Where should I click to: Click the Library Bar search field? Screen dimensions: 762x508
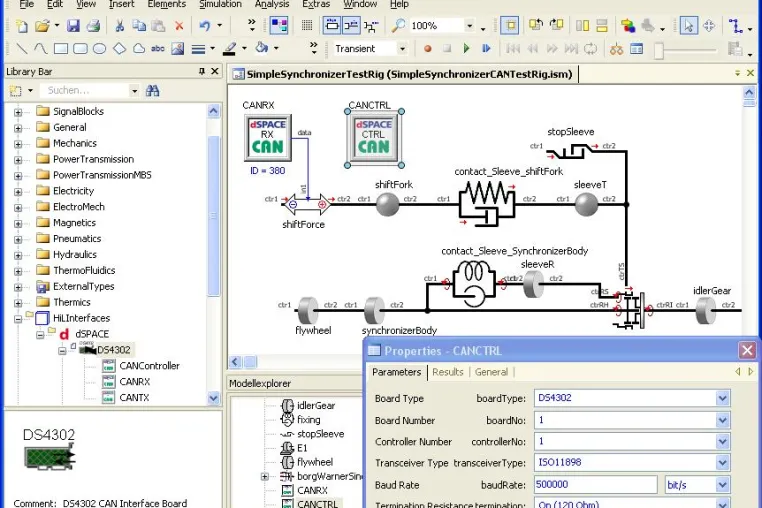pyautogui.click(x=87, y=90)
